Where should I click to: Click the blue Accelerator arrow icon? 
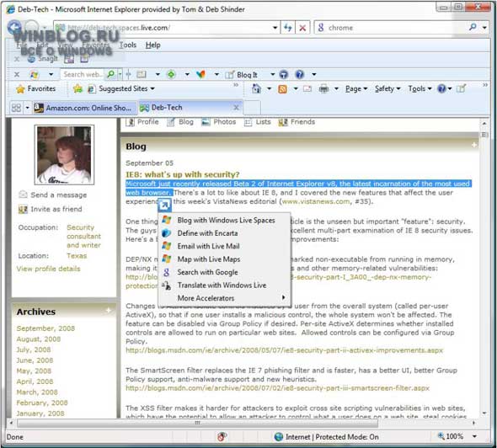point(164,205)
